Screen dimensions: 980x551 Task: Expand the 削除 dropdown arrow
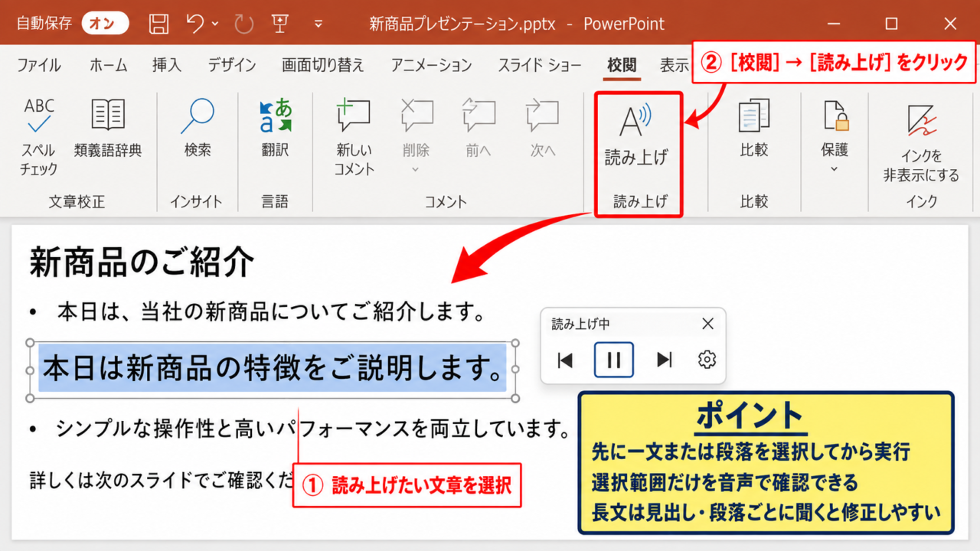coord(416,169)
